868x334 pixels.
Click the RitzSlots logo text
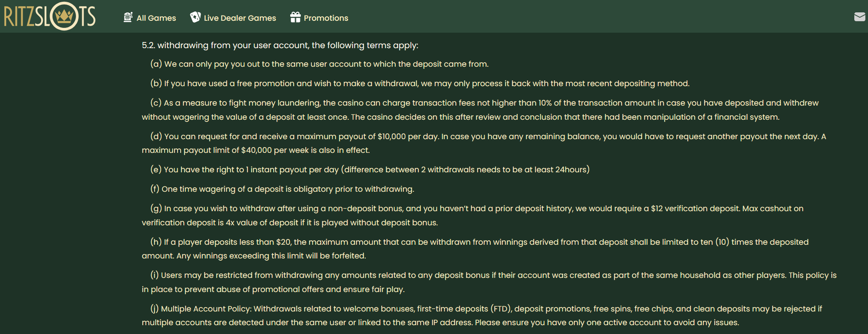49,16
